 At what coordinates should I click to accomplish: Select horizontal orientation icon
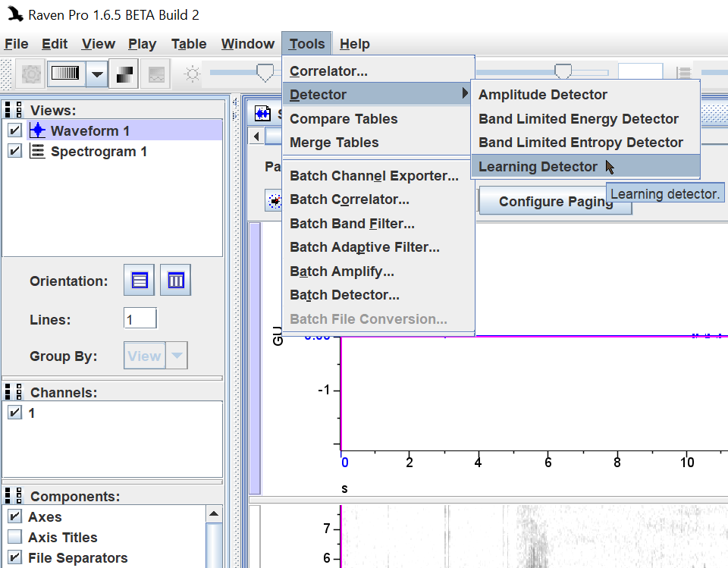point(140,280)
